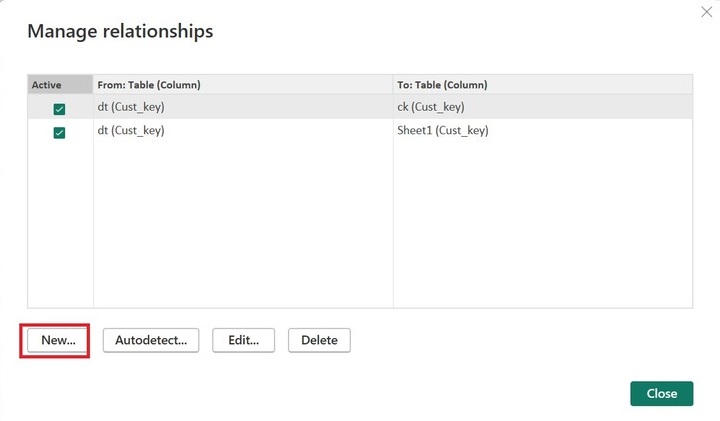Click the empty Active column space below the checkboxes
This screenshot has width=720, height=421.
pyautogui.click(x=59, y=230)
